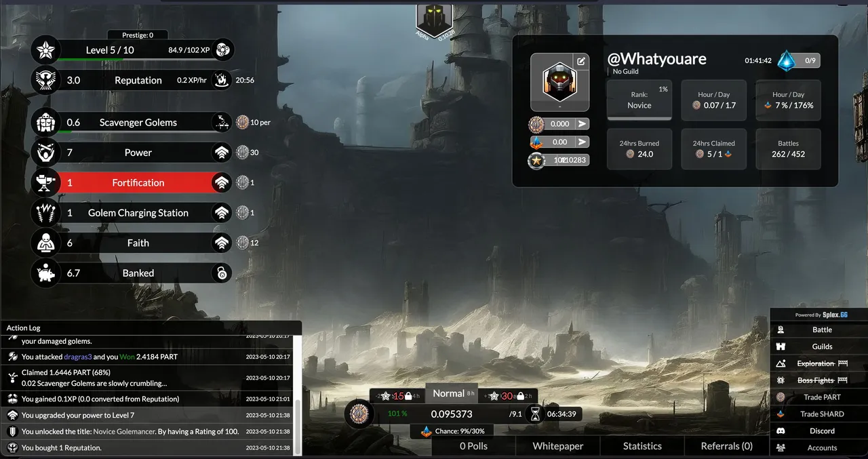868x459 pixels.
Task: Click the Action Log scrollbar
Action: 297,426
